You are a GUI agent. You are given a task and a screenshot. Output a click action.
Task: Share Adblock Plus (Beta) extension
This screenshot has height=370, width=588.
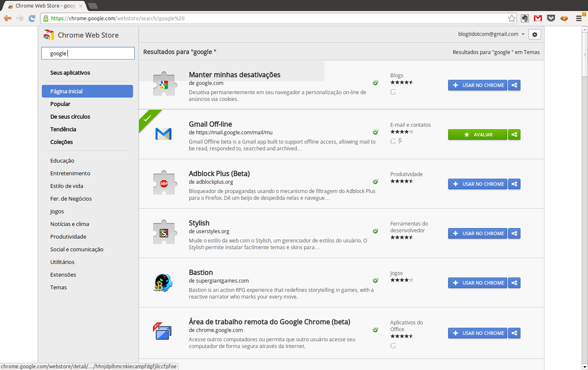(514, 184)
